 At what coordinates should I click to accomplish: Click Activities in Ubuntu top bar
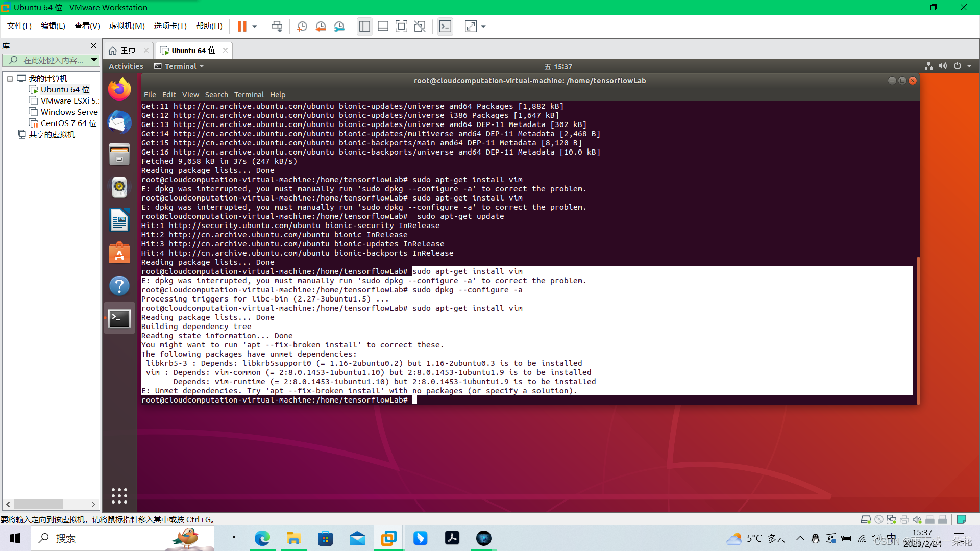tap(126, 66)
